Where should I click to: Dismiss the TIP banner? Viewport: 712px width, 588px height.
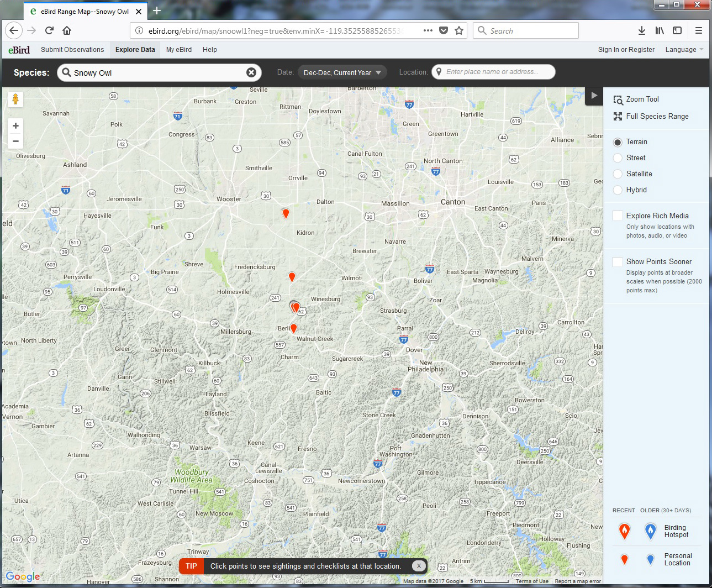click(419, 566)
